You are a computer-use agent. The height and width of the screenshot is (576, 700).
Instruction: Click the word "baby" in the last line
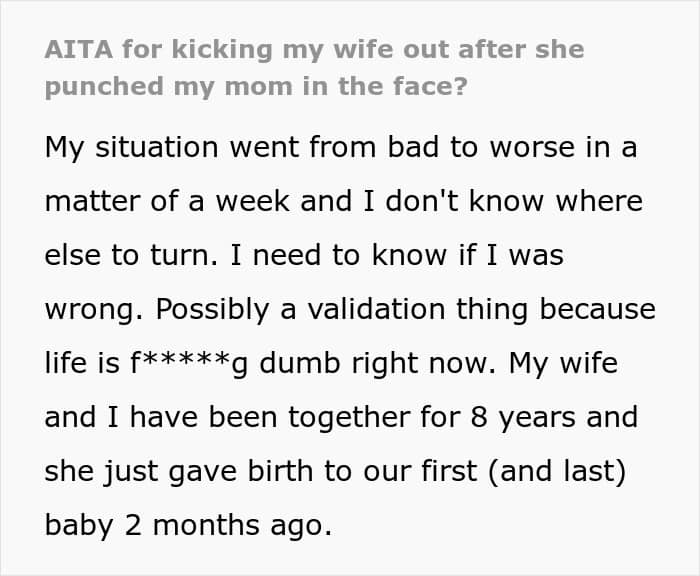tap(85, 526)
